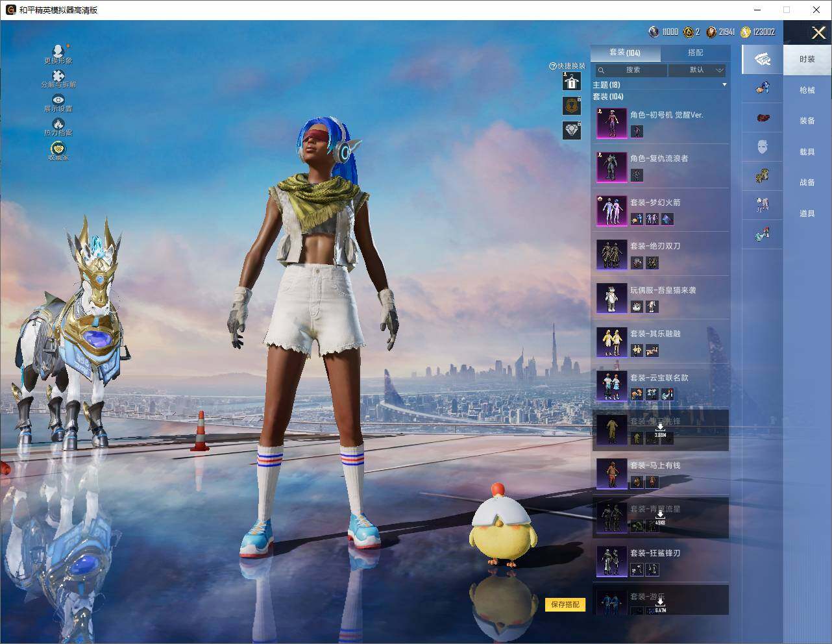Select 套装-绝刃双刀 outfit thumbnail
Image resolution: width=832 pixels, height=644 pixels.
(x=611, y=254)
